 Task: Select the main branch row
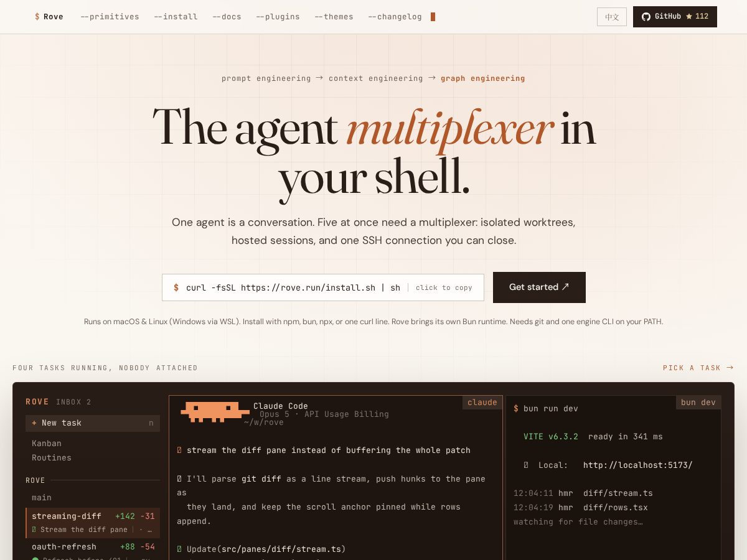(x=93, y=498)
